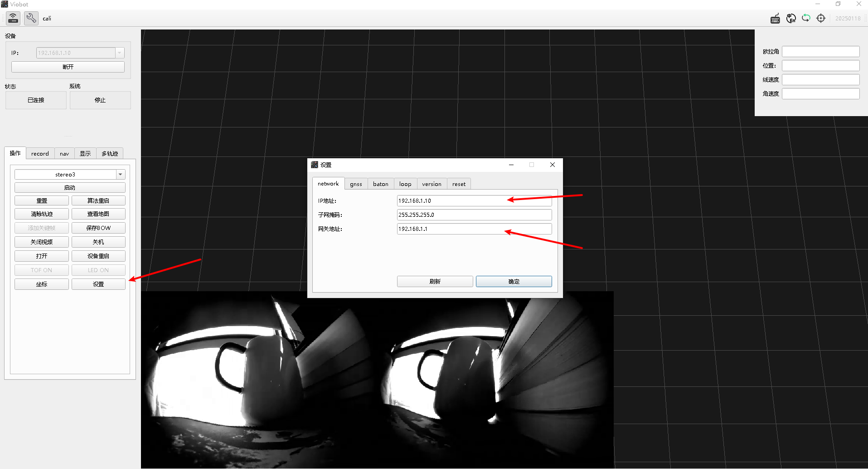This screenshot has width=868, height=469.
Task: Click the crosshair target icon
Action: (x=821, y=18)
